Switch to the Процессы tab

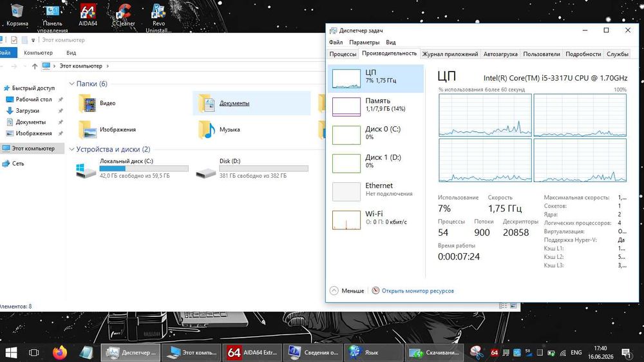(343, 54)
